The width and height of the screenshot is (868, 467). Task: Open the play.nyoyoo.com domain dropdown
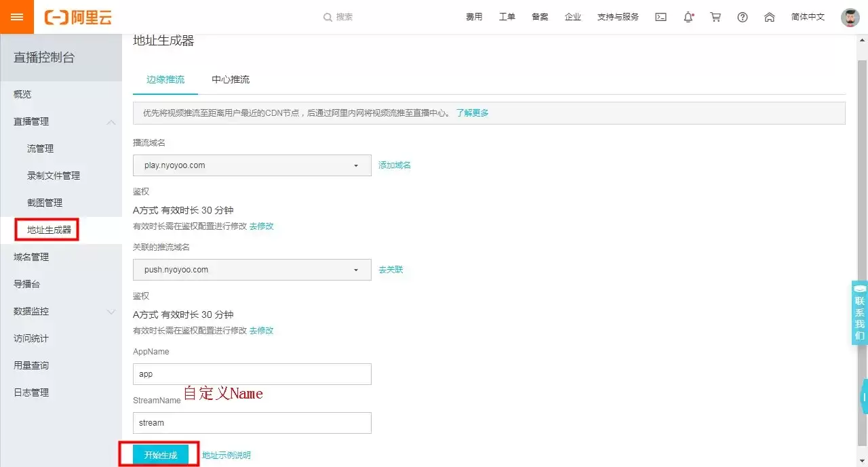point(252,165)
